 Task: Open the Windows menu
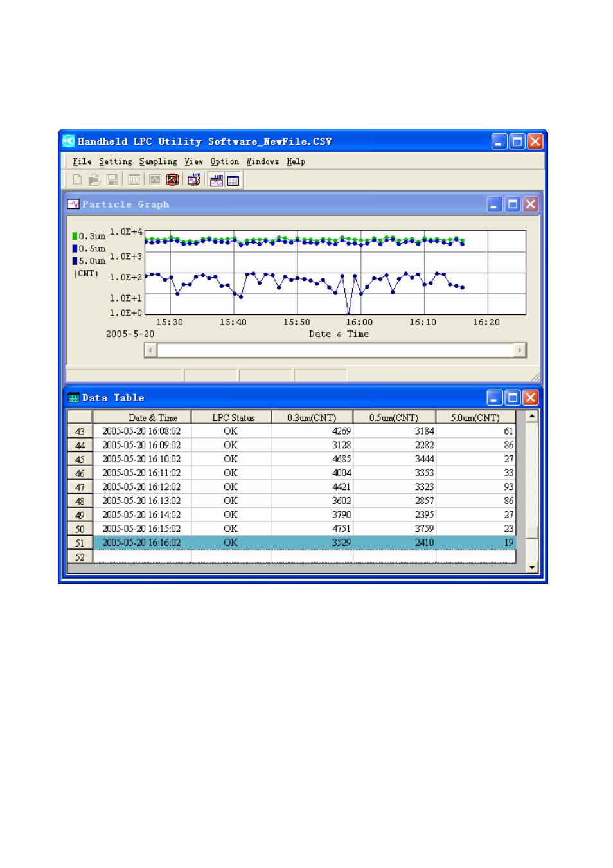click(x=263, y=161)
